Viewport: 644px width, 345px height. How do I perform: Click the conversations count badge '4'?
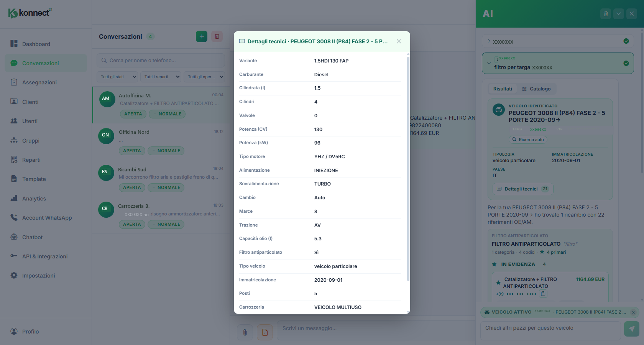tap(151, 37)
